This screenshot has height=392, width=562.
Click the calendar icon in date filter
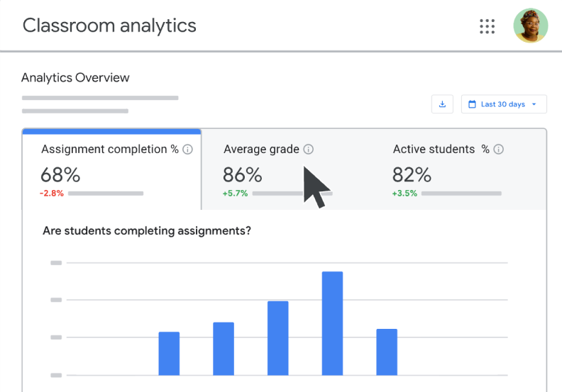pyautogui.click(x=472, y=104)
